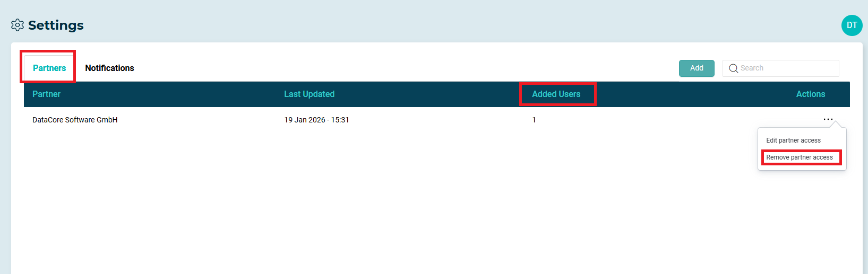Open the DT user avatar menu
868x274 pixels.
(x=852, y=25)
